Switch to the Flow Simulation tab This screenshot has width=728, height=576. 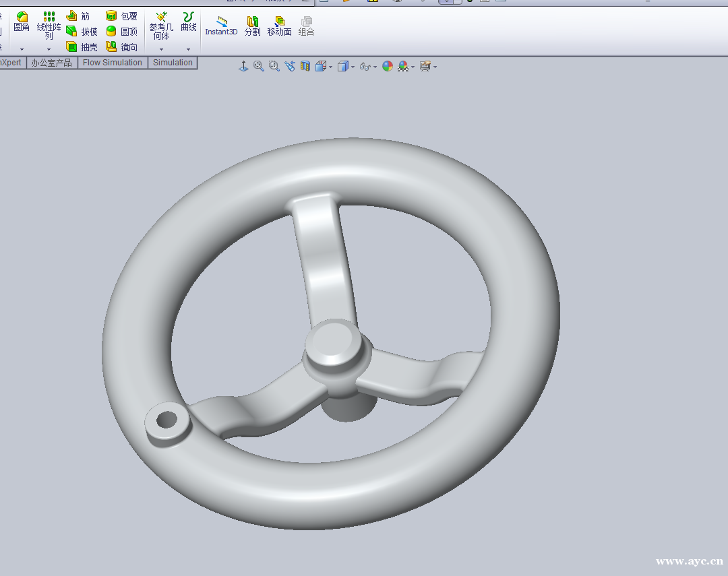point(113,63)
